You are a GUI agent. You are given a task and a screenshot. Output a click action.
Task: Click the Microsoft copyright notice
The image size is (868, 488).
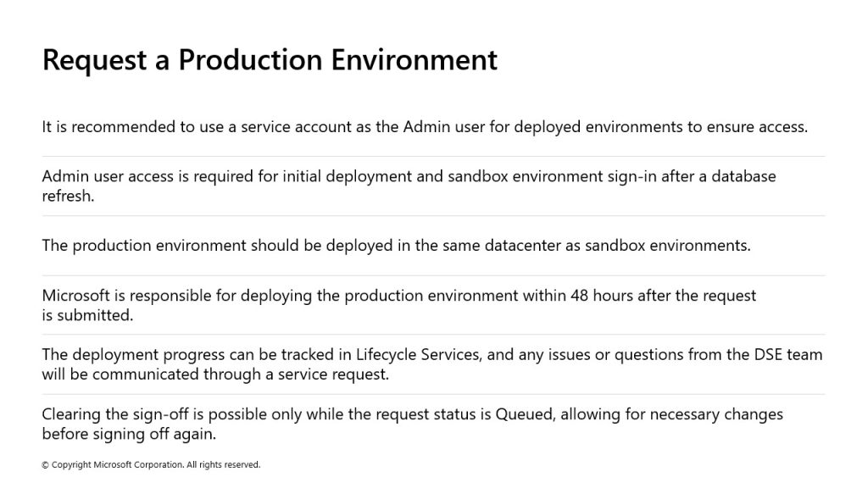(151, 465)
